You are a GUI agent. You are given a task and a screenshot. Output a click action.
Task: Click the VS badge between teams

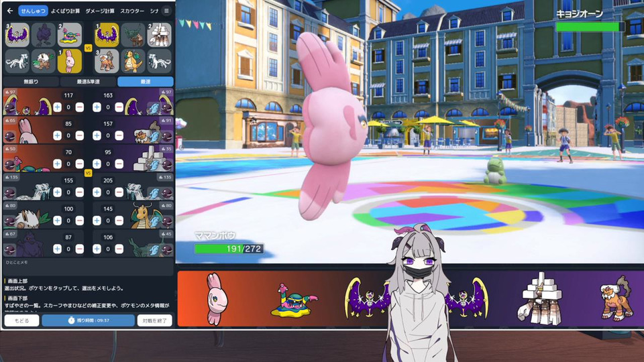88,48
